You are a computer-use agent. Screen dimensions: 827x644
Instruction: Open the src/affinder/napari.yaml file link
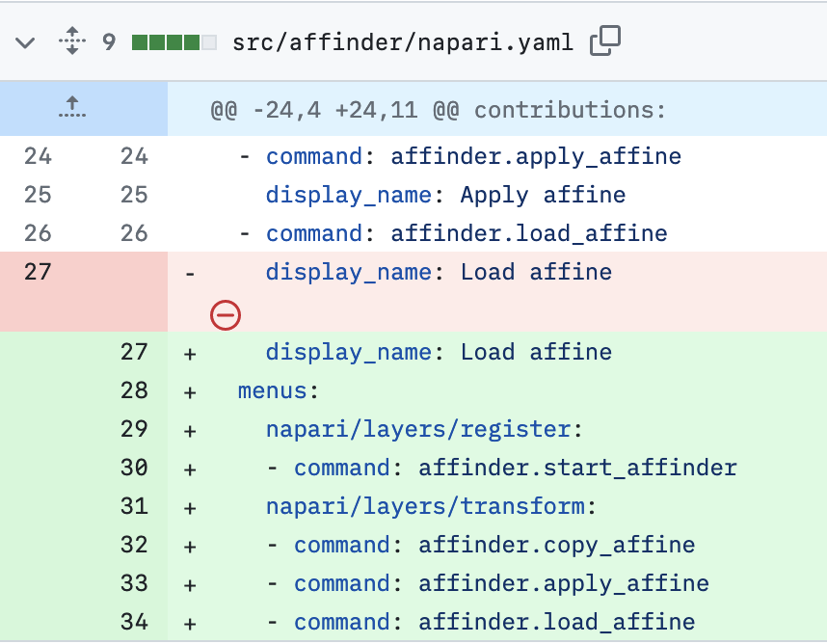point(402,42)
